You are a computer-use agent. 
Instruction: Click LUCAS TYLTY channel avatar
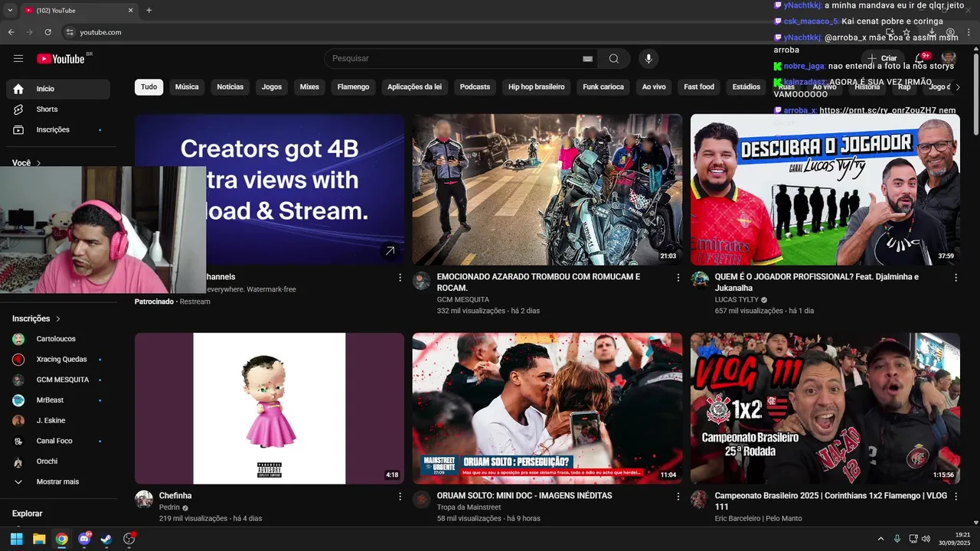pyautogui.click(x=700, y=281)
